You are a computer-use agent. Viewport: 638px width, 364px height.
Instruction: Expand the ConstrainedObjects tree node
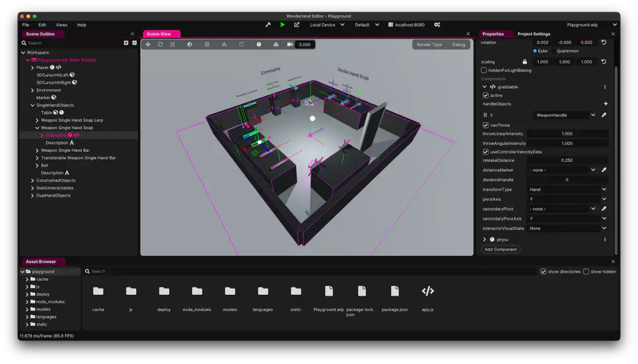coord(32,181)
